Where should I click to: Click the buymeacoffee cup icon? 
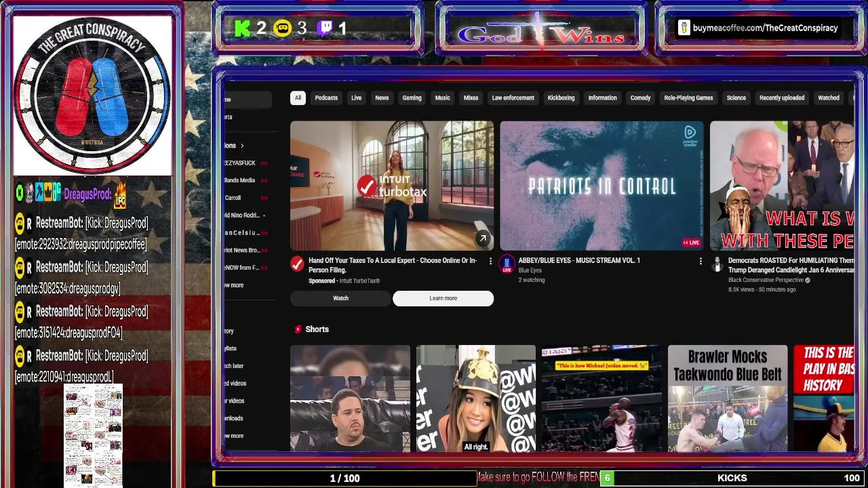pos(684,28)
